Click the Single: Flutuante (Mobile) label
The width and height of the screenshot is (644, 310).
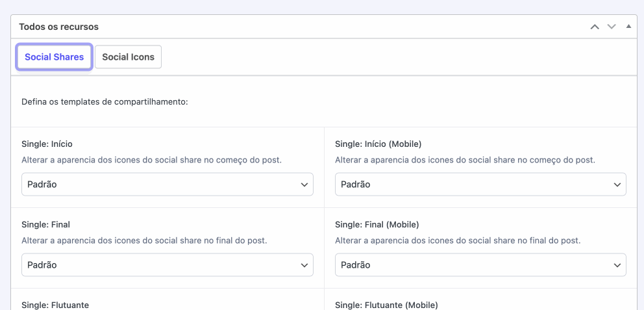(386, 305)
